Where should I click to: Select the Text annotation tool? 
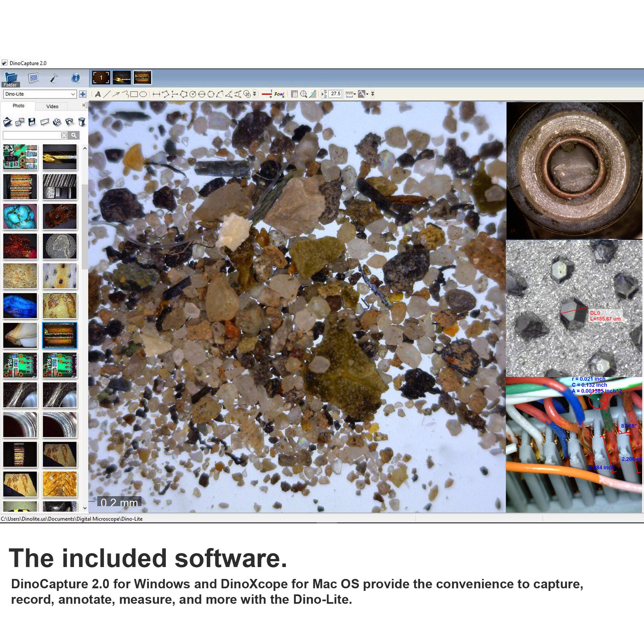98,94
